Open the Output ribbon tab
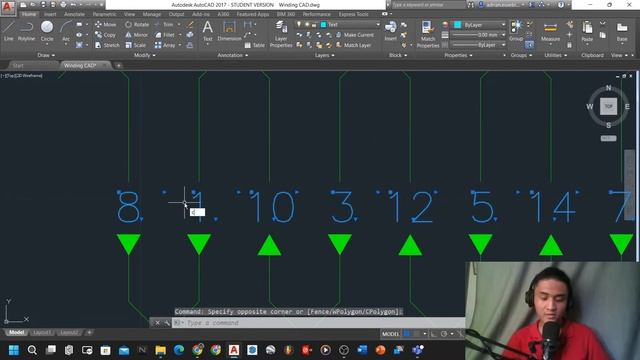This screenshot has width=640, height=360. pyautogui.click(x=176, y=14)
